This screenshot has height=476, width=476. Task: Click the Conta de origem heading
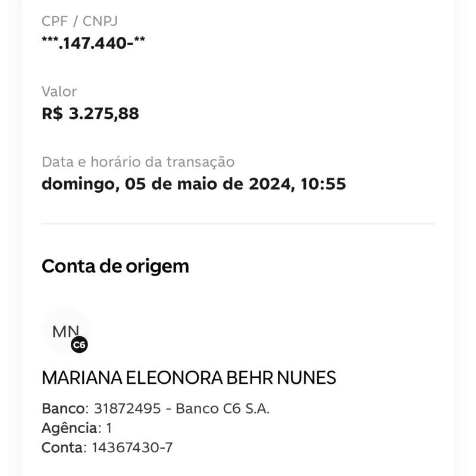115,266
